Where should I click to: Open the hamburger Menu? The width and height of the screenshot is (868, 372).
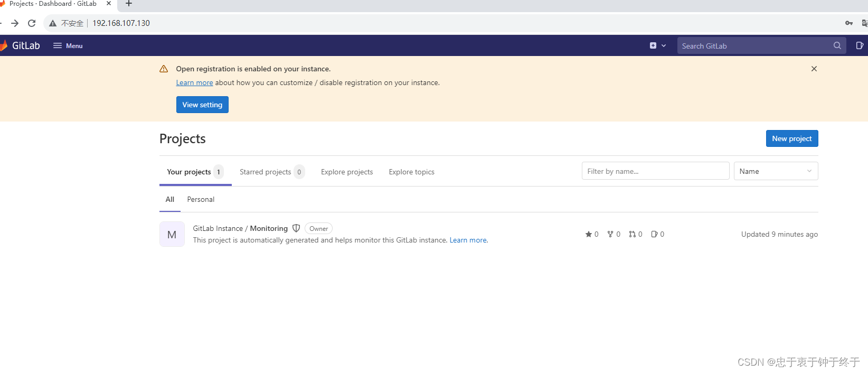click(68, 45)
